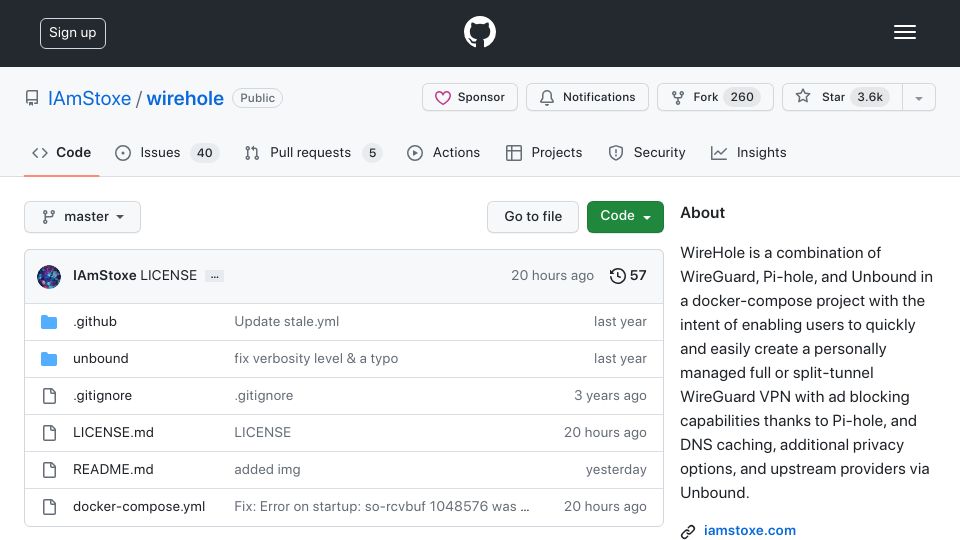This screenshot has height=540, width=960.
Task: Open the 'added img' commit message
Action: pyautogui.click(x=267, y=470)
